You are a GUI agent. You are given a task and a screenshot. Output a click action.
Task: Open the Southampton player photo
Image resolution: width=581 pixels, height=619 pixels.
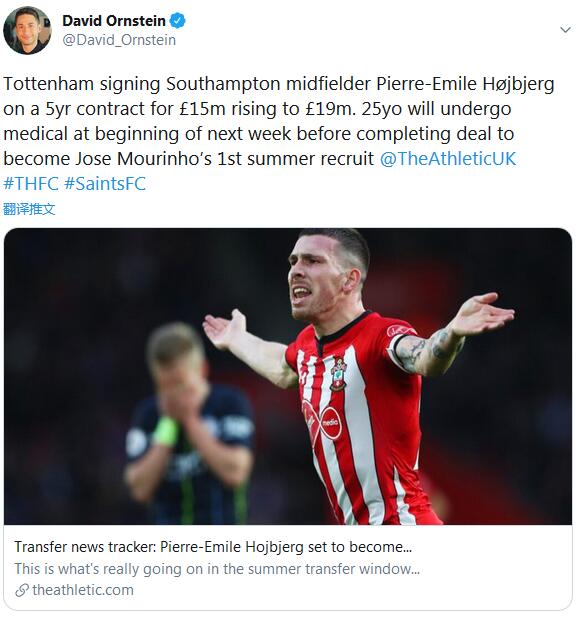coord(288,376)
